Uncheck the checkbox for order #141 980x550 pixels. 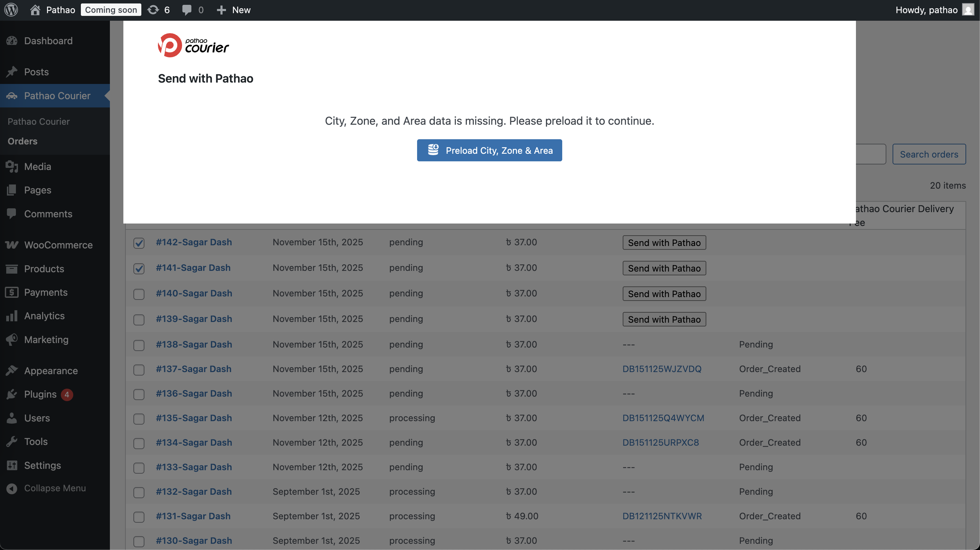139,268
